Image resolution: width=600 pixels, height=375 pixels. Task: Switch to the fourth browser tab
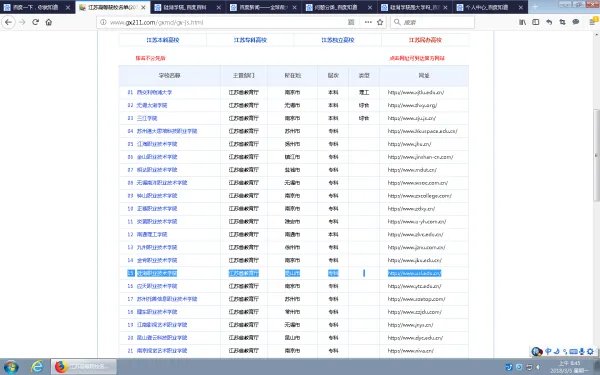(263, 7)
